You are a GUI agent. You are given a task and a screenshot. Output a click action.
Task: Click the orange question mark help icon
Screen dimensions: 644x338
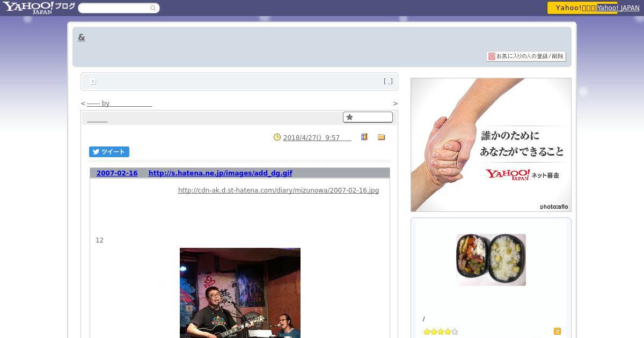[x=557, y=332]
